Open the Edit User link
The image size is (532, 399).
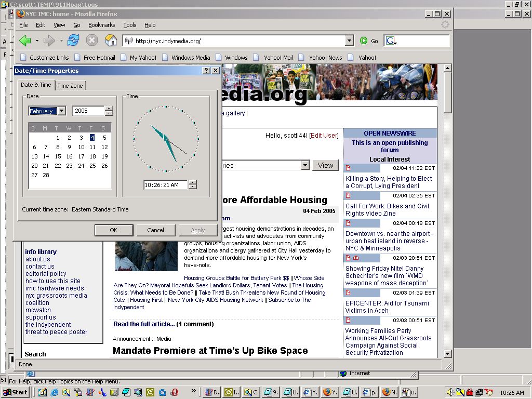point(324,136)
